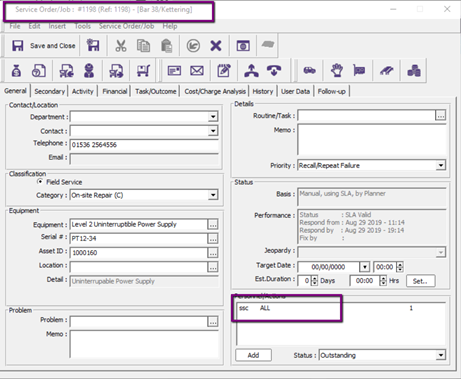Click ellipsis button next to Problem field
Viewport: 461px width, 379px height.
(213, 322)
